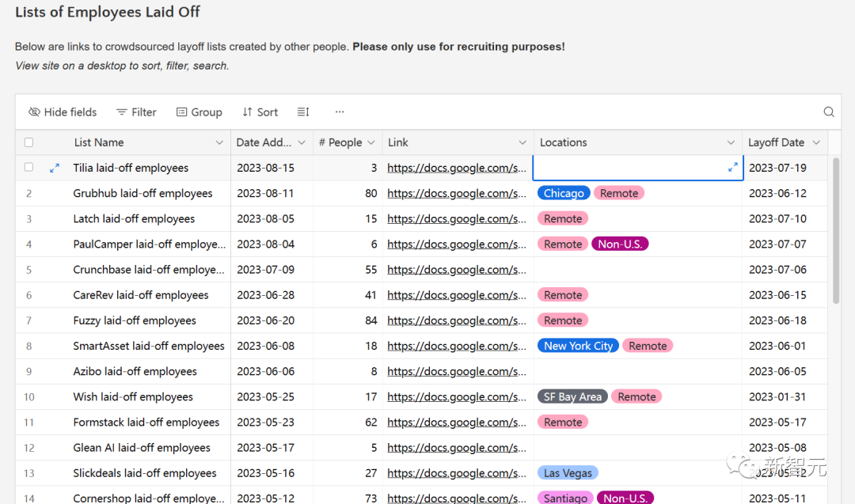Open the Sort options
Screen dimensions: 855x504
(x=260, y=112)
